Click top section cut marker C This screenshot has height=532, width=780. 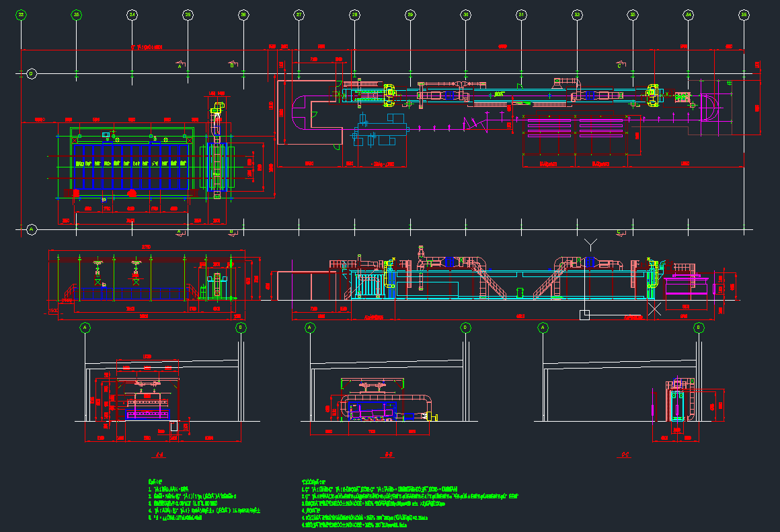[619, 65]
